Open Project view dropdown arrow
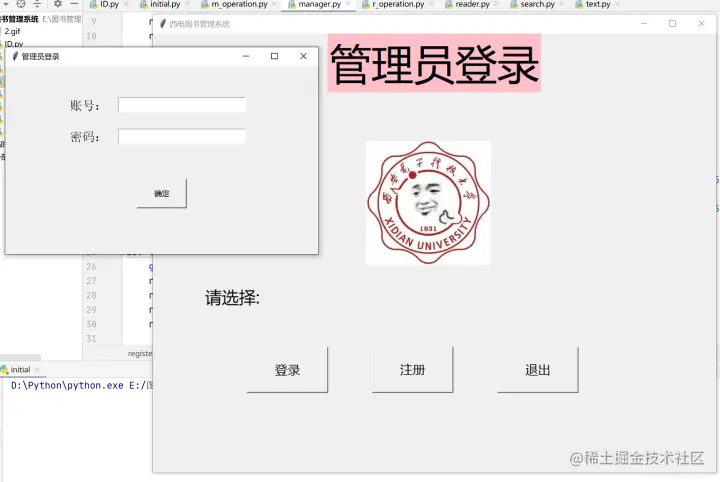The height and width of the screenshot is (482, 720). click(x=6, y=4)
